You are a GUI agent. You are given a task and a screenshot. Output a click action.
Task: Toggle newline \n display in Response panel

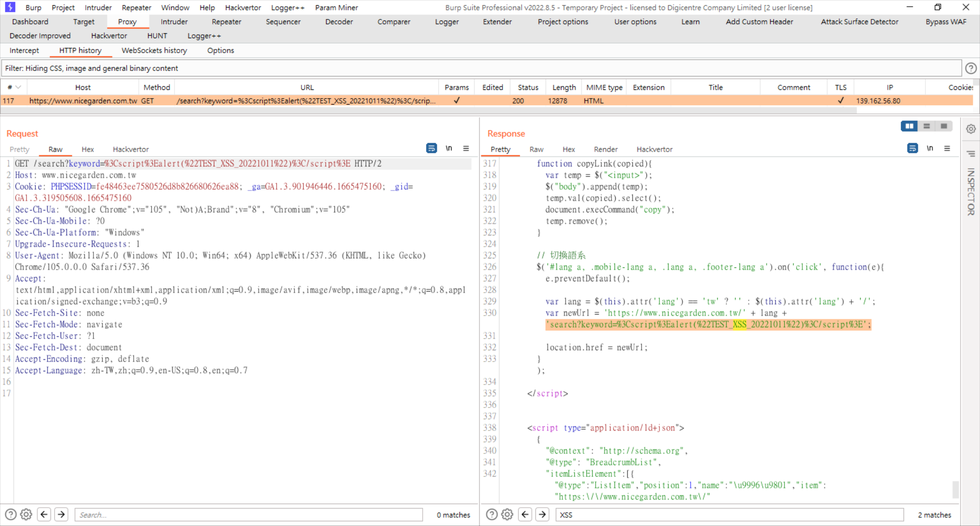(x=930, y=148)
